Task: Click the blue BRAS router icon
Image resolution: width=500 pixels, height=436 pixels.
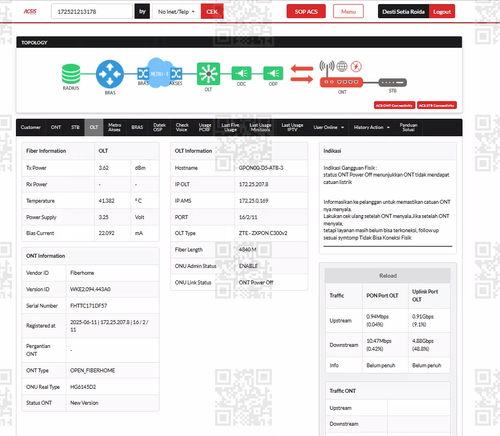Action: [x=110, y=74]
